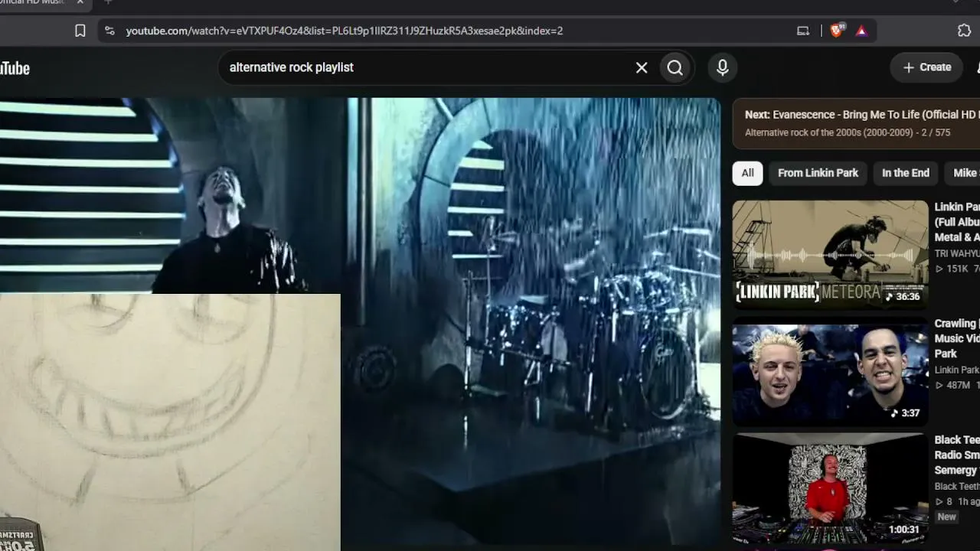Click into the YouTube search box
The width and height of the screenshot is (980, 551).
point(429,67)
